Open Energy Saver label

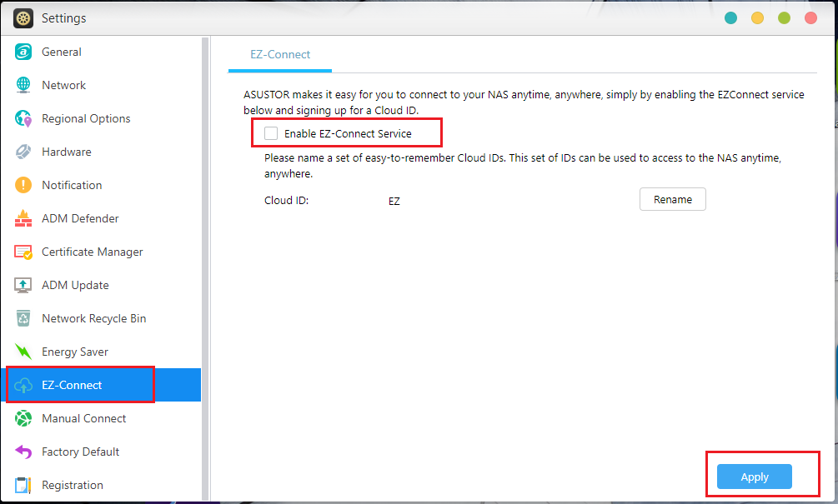(x=75, y=352)
